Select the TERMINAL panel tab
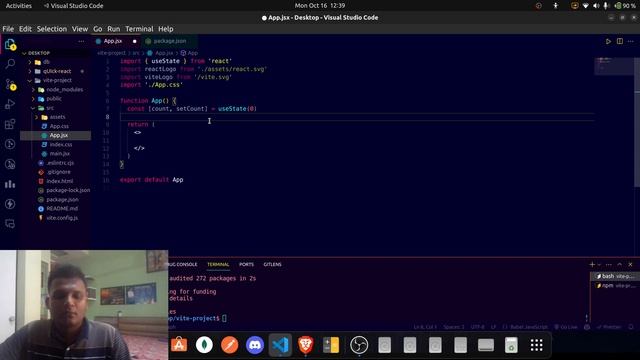The width and height of the screenshot is (640, 360). pyautogui.click(x=218, y=264)
